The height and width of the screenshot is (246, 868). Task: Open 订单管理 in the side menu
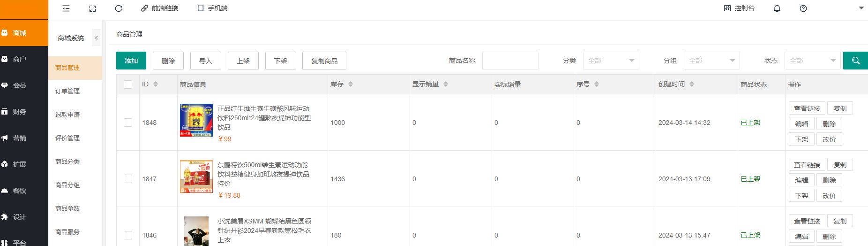pos(67,91)
